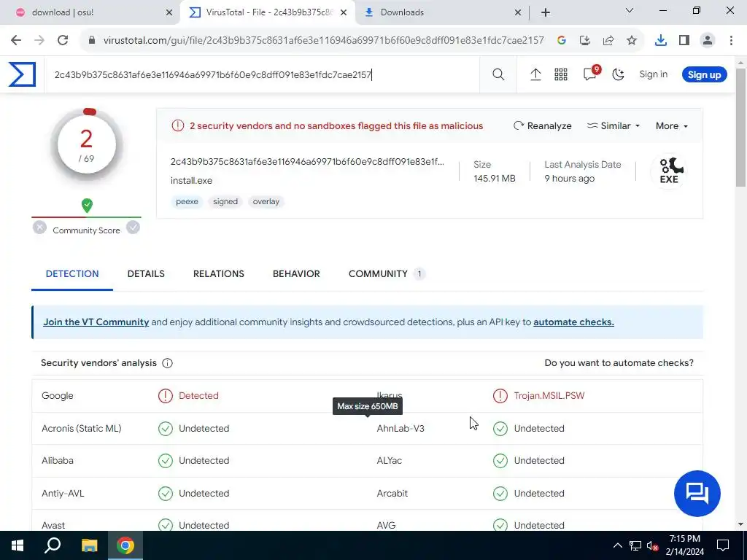Click the EXE file type icon
This screenshot has height=560, width=747.
pos(669,171)
